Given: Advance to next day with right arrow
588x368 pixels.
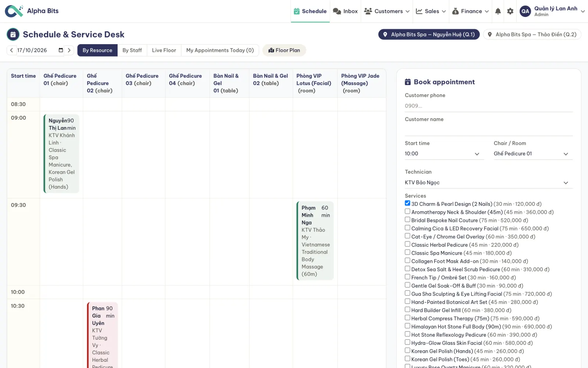Looking at the screenshot, I should click(69, 50).
